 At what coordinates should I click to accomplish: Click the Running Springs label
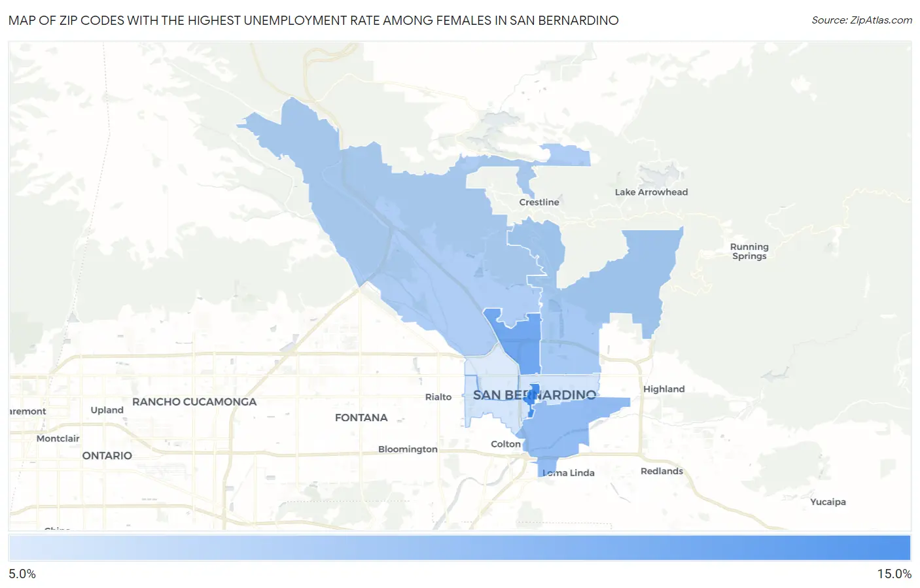749,251
